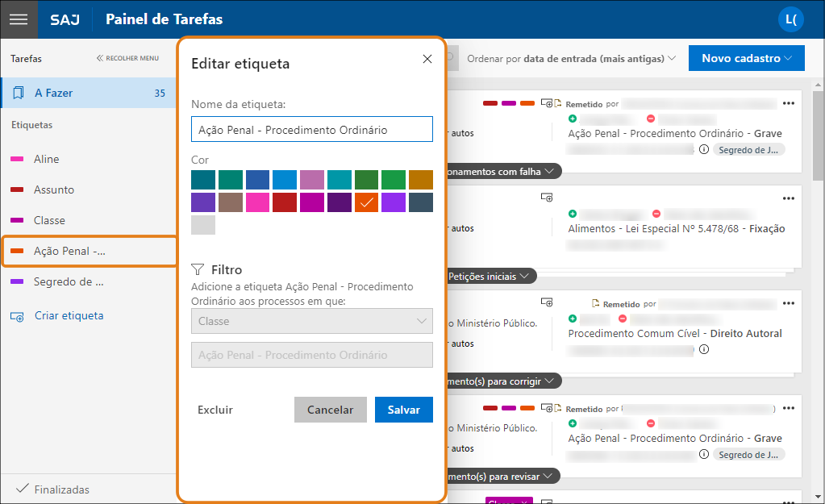
Task: Select the Assunto label in sidebar
Action: pyautogui.click(x=53, y=190)
